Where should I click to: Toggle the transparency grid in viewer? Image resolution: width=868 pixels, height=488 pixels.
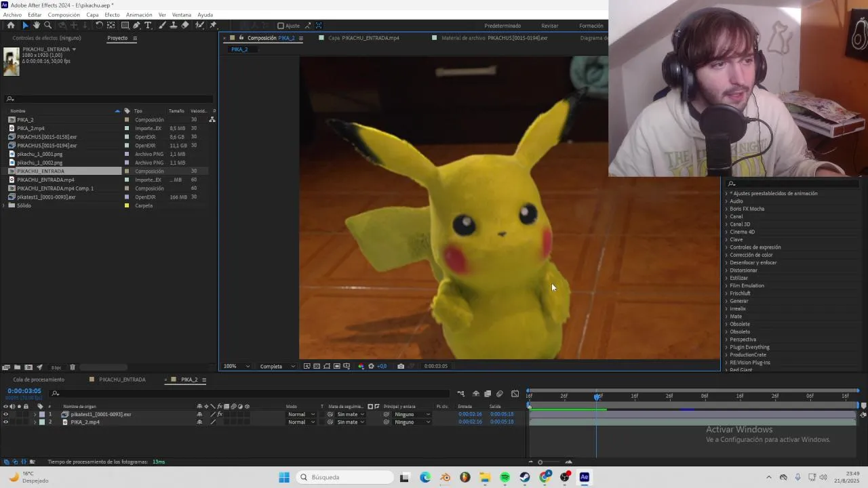(317, 366)
